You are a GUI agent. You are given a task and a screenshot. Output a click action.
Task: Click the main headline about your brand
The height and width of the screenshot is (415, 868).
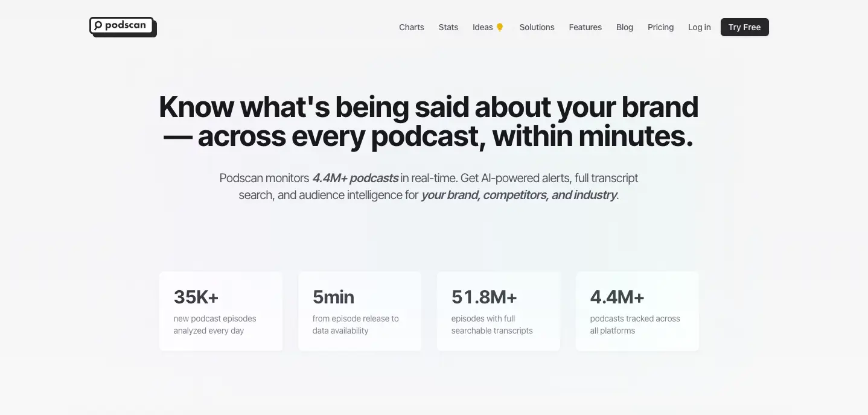click(428, 121)
